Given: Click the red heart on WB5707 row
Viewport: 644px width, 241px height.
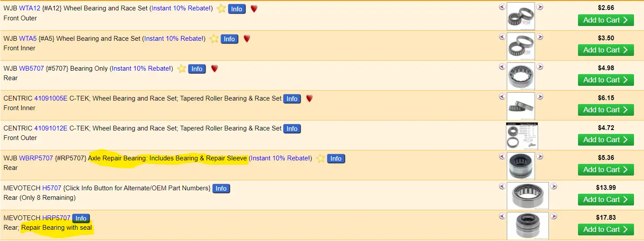Looking at the screenshot, I should (214, 68).
